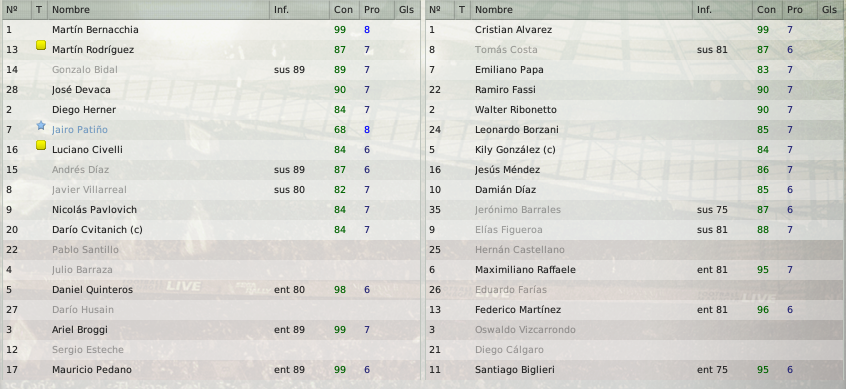Select Darío Cvitanich (c) captain row
This screenshot has width=846, height=389.
click(x=212, y=229)
